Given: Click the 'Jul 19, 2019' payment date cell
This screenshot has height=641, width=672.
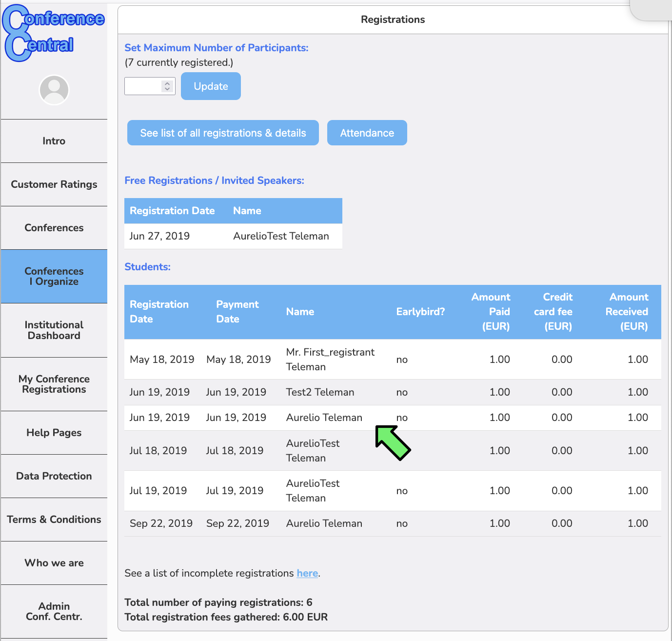Looking at the screenshot, I should (235, 491).
